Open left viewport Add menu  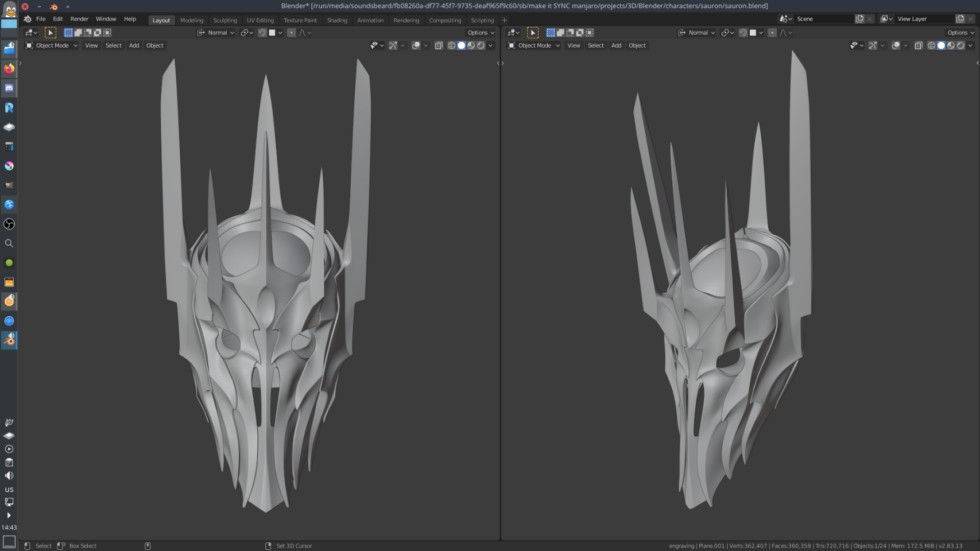[134, 45]
